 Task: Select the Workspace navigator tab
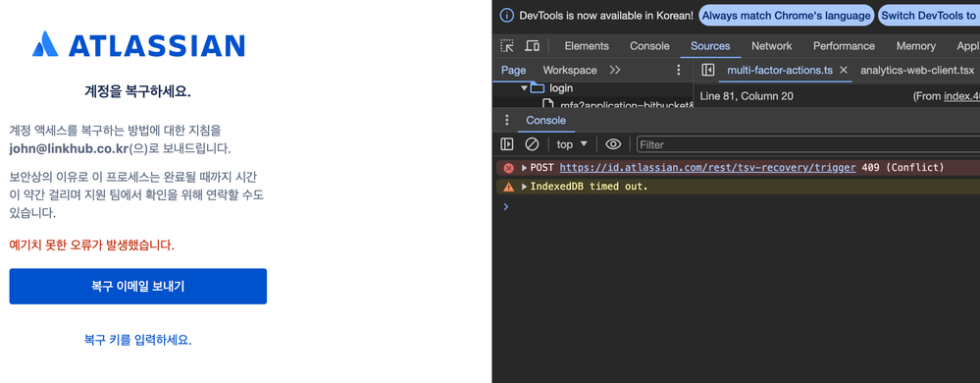point(569,70)
